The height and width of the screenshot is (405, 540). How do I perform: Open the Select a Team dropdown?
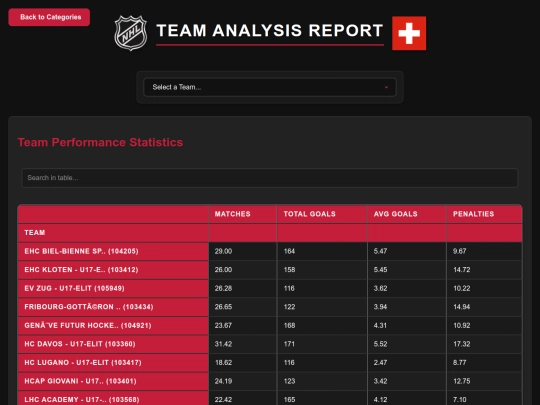point(270,87)
